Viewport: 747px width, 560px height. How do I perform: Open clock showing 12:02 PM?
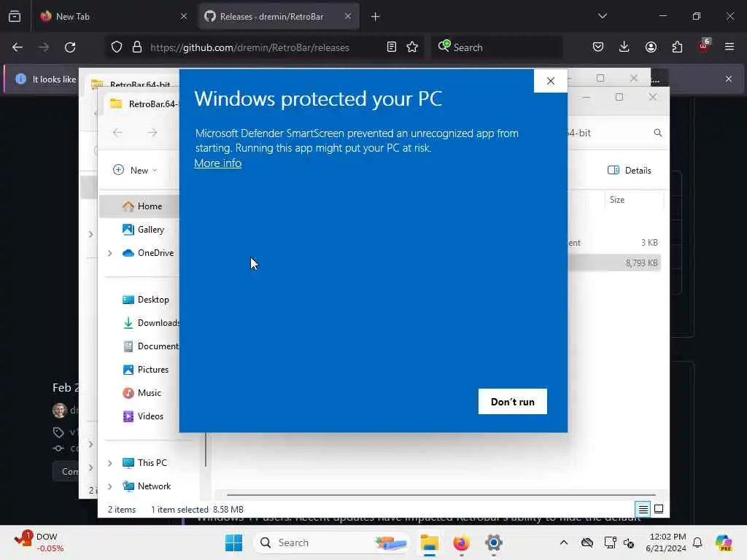coord(667,542)
